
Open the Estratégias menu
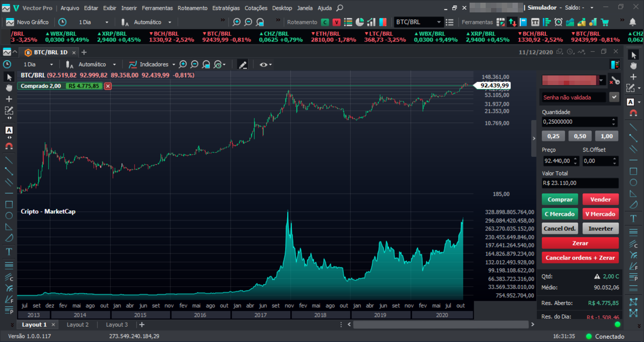(226, 8)
